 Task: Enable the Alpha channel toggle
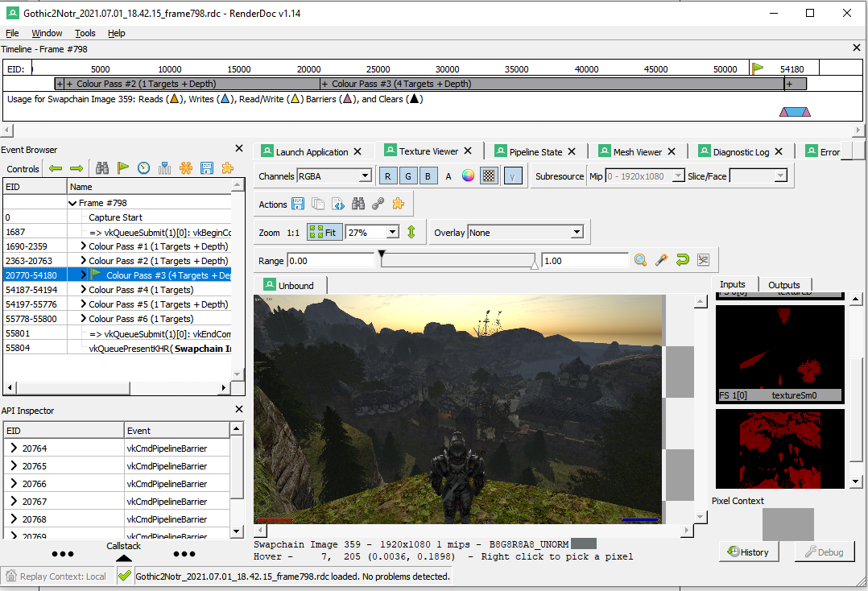pos(449,175)
